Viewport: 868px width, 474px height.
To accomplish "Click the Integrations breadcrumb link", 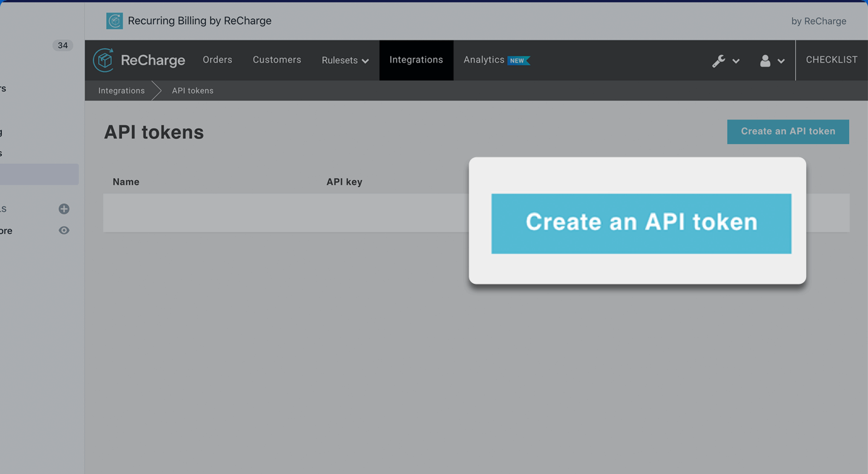I will [121, 91].
